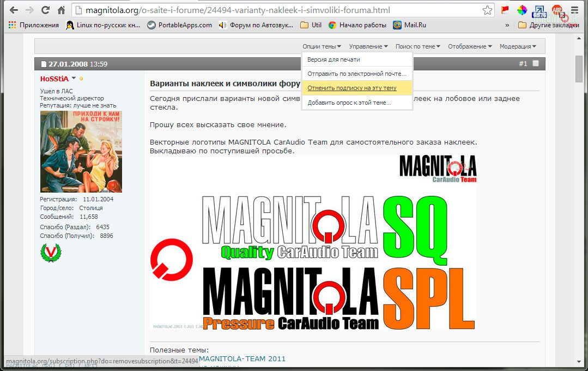588x371 pixels.
Task: Click the HoSStiA avatar poster image
Action: point(81,152)
